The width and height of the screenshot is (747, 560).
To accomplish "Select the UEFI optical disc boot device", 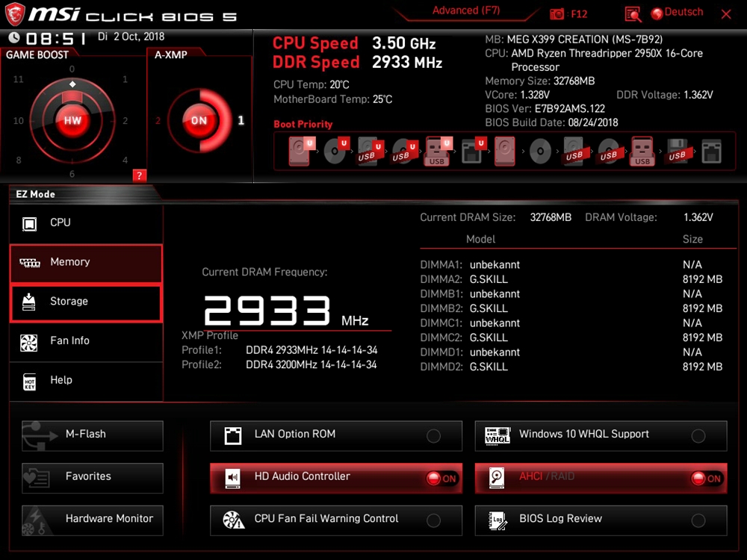I will point(336,152).
